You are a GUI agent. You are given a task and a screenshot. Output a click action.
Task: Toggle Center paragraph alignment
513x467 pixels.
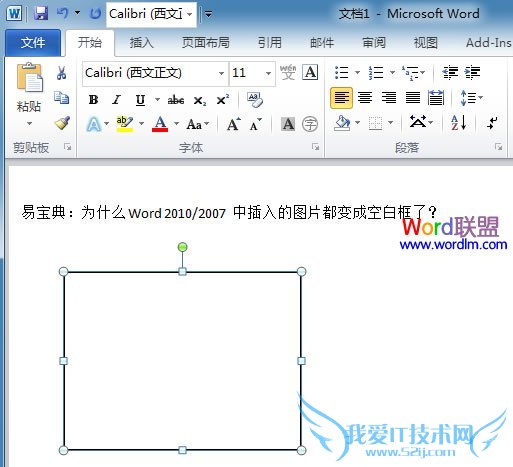tap(365, 98)
